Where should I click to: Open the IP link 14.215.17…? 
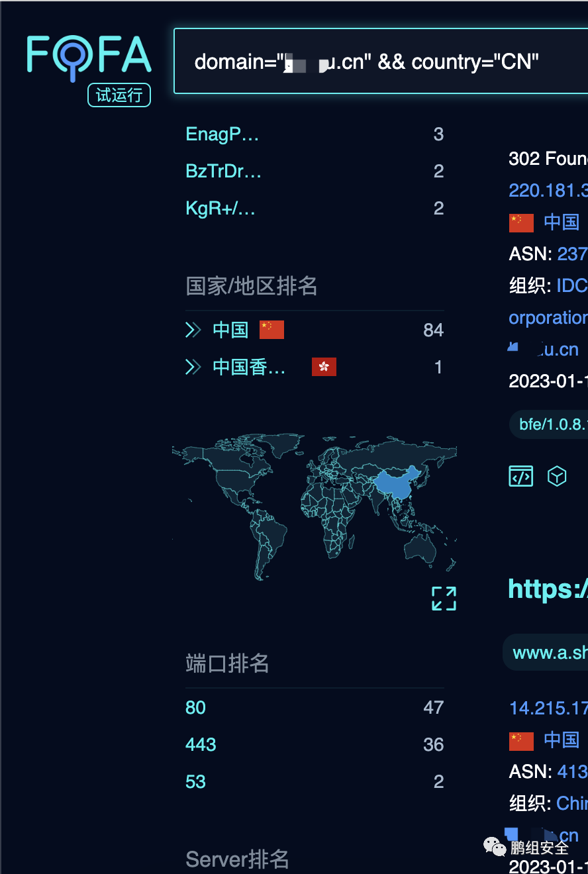pyautogui.click(x=548, y=708)
